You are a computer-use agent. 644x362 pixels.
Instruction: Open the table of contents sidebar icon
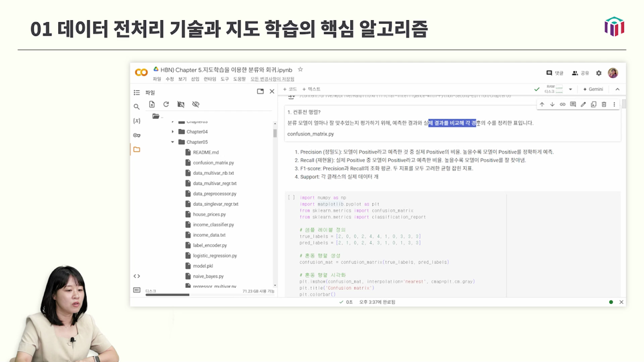137,92
